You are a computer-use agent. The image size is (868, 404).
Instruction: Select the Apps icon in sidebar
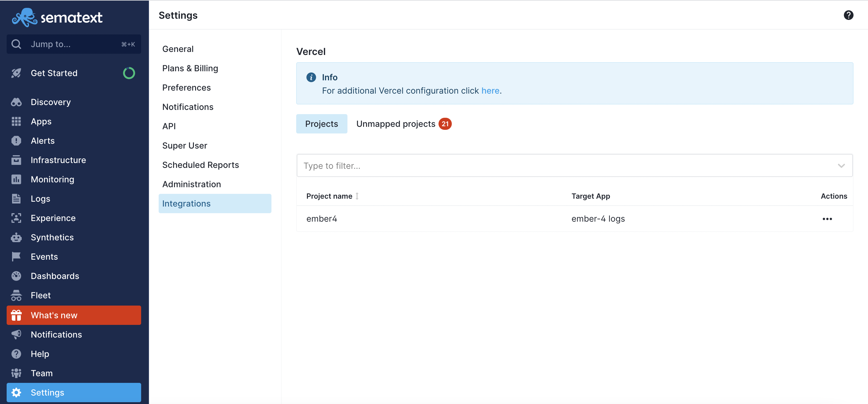[16, 121]
